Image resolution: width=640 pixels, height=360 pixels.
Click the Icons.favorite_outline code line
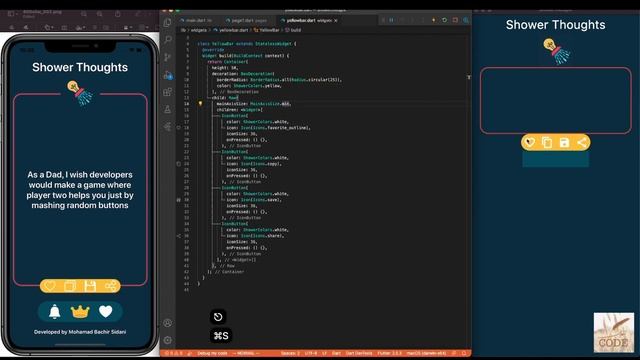(269, 128)
